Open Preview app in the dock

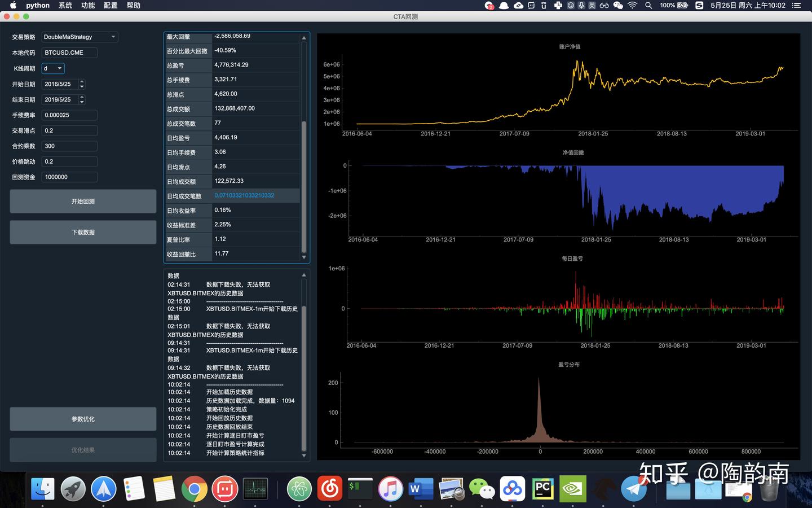click(452, 489)
